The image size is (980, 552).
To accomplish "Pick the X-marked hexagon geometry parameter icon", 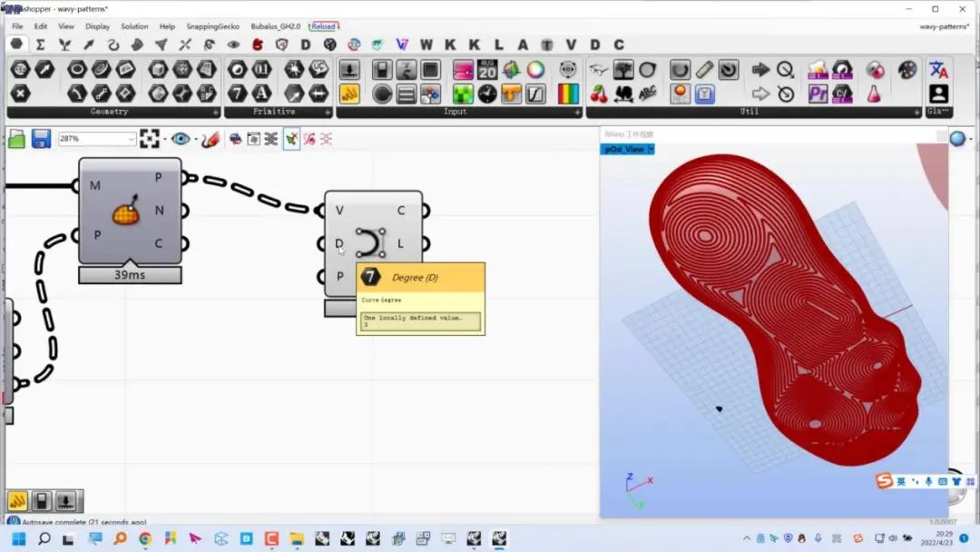I will (21, 94).
